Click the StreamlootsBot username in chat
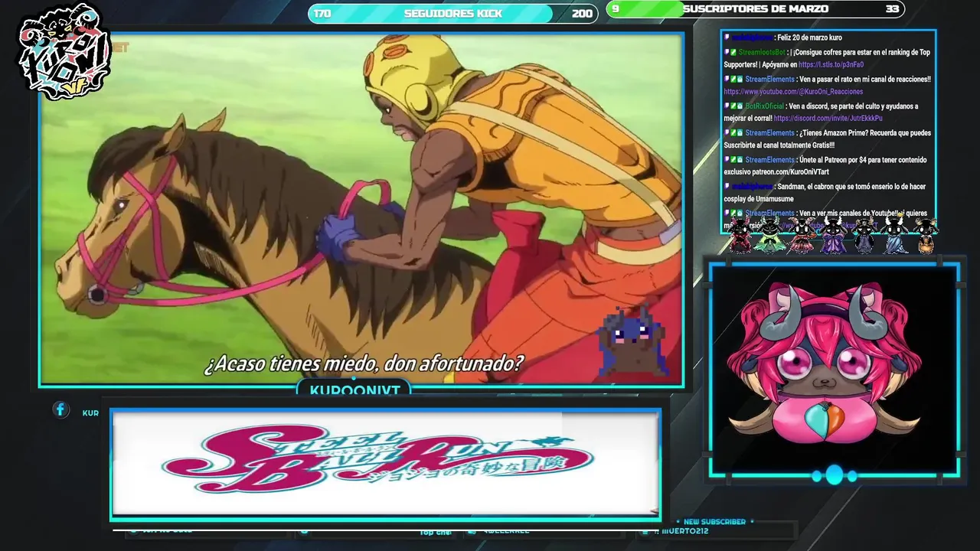 [761, 52]
